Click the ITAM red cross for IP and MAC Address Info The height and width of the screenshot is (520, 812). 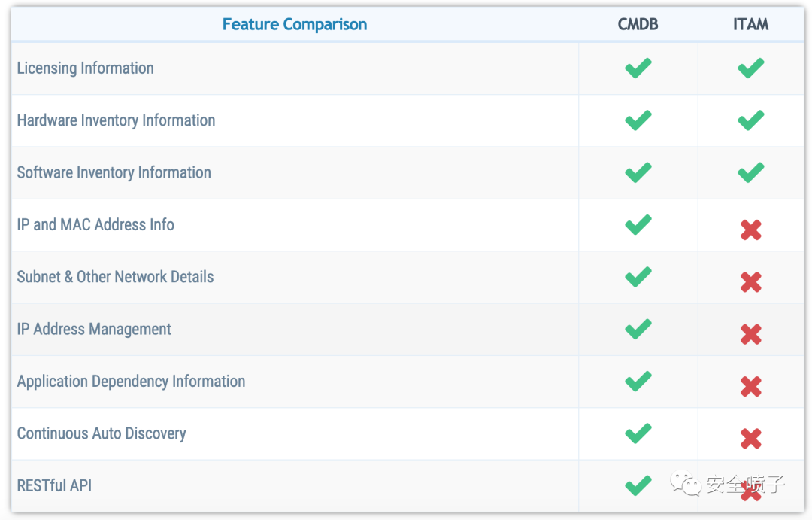[x=750, y=230]
